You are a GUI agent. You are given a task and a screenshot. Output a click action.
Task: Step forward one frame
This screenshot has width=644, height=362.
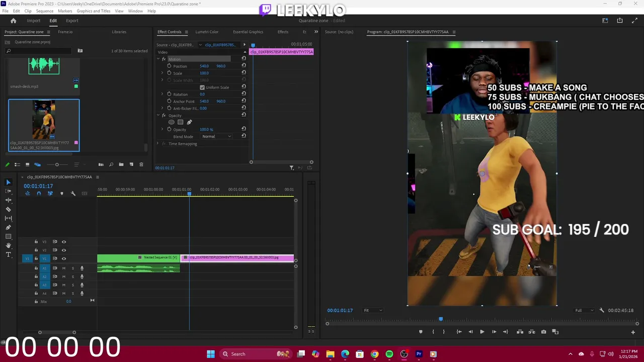pyautogui.click(x=494, y=332)
